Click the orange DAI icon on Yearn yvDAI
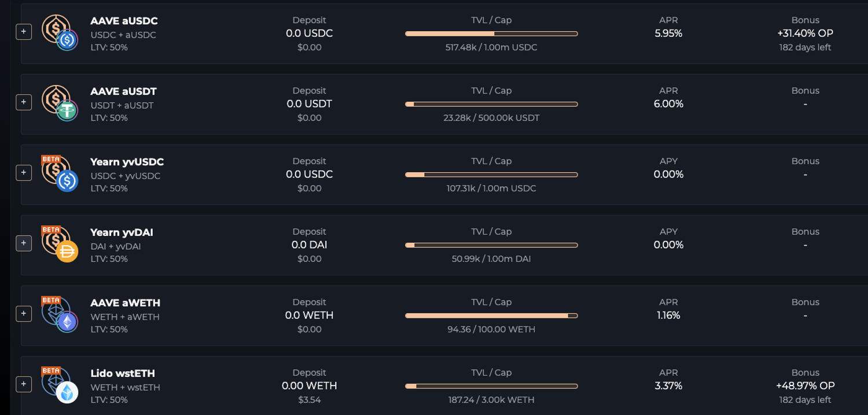This screenshot has height=415, width=868. pyautogui.click(x=67, y=250)
